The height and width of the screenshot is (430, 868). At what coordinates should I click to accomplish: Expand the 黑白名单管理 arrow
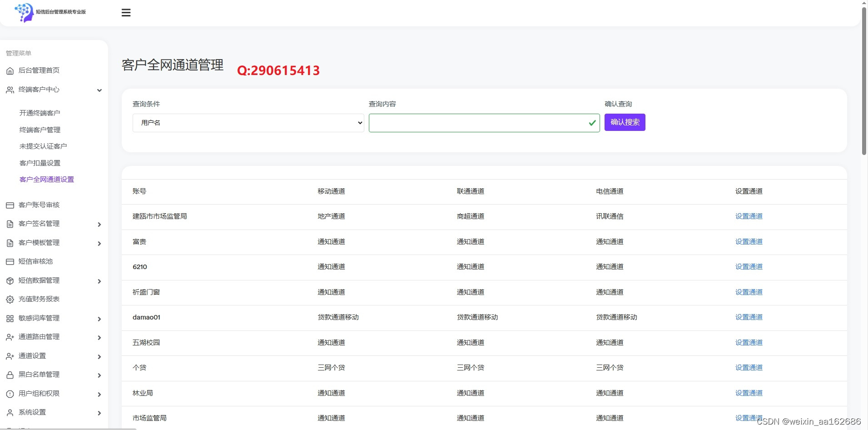pos(99,375)
